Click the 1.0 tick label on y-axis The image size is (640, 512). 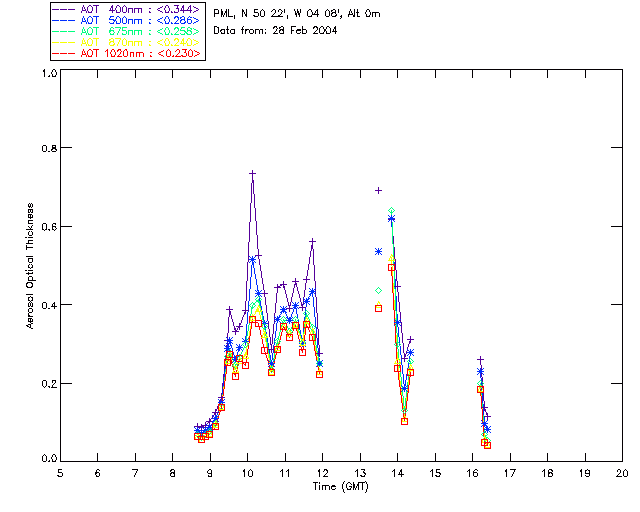click(x=47, y=73)
